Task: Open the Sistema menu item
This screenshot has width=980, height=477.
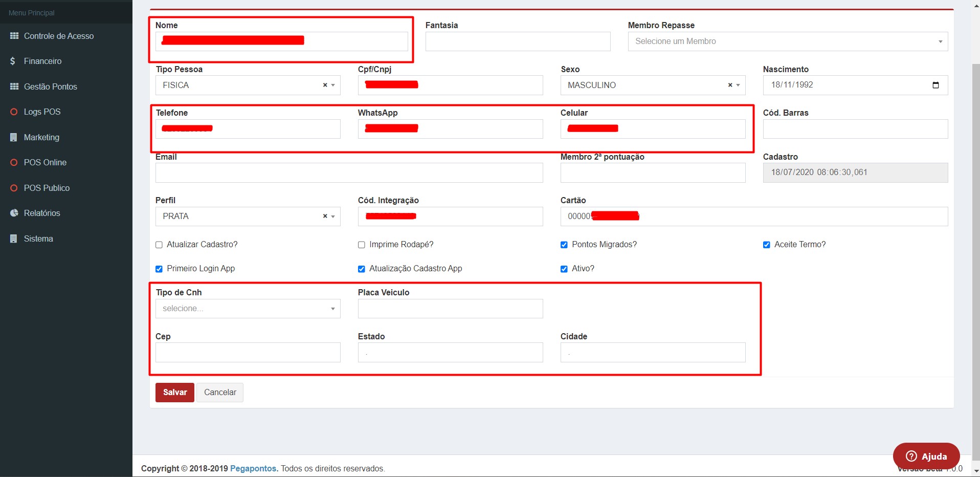Action: [38, 238]
